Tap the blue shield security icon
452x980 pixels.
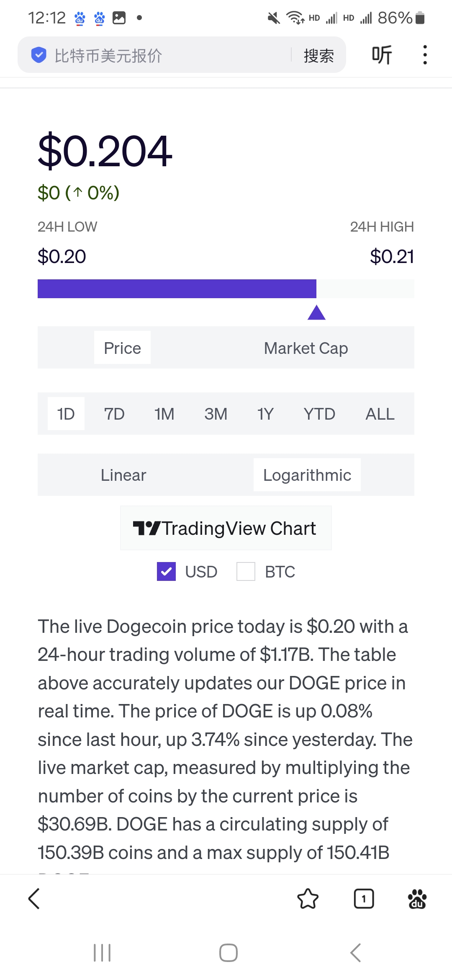click(x=39, y=55)
